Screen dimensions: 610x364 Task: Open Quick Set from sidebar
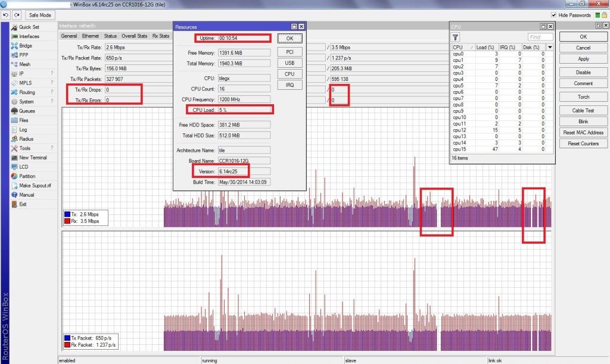pyautogui.click(x=29, y=27)
